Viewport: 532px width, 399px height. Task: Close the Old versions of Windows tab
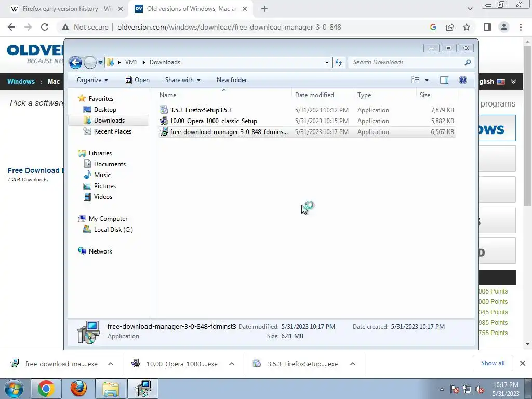coord(245,9)
